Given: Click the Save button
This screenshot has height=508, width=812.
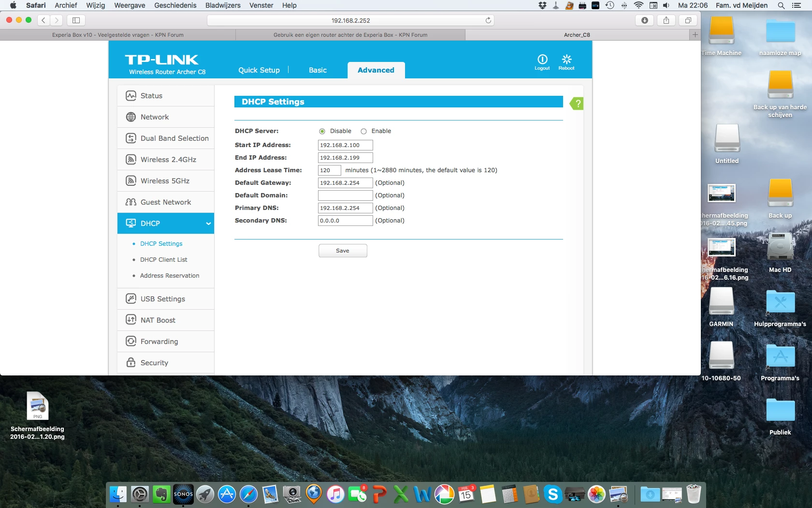Looking at the screenshot, I should click(x=343, y=251).
